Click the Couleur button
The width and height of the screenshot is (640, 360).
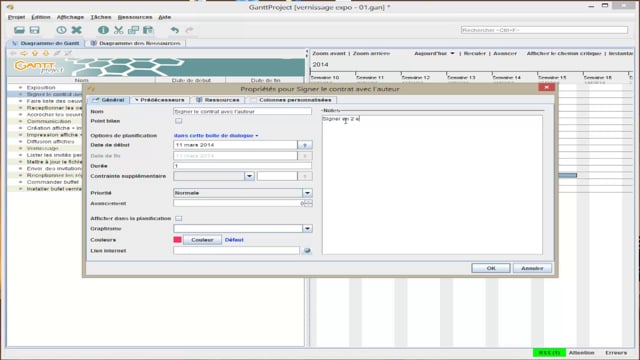[x=202, y=240]
